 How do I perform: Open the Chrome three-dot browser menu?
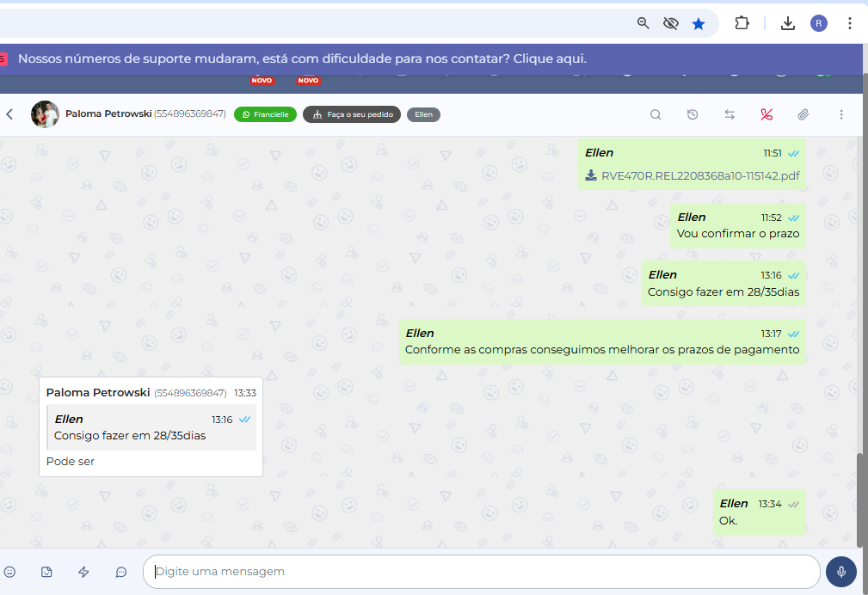[850, 23]
